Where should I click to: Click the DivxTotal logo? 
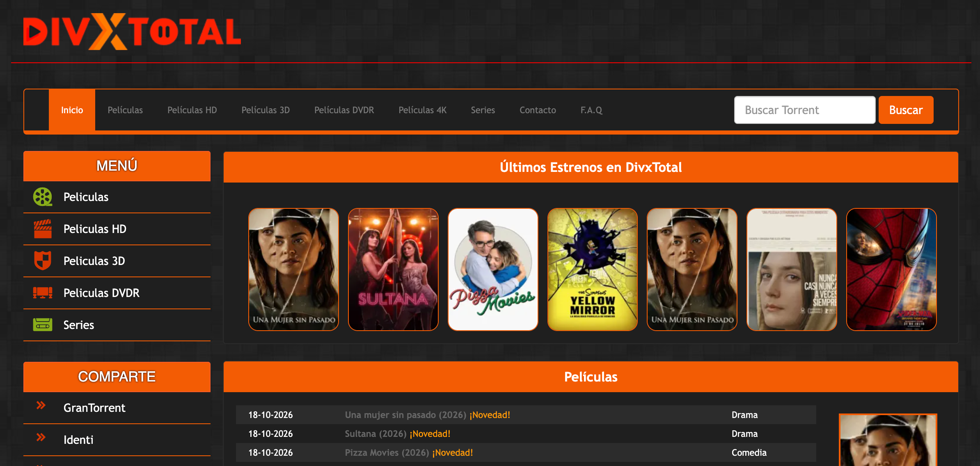pyautogui.click(x=132, y=32)
